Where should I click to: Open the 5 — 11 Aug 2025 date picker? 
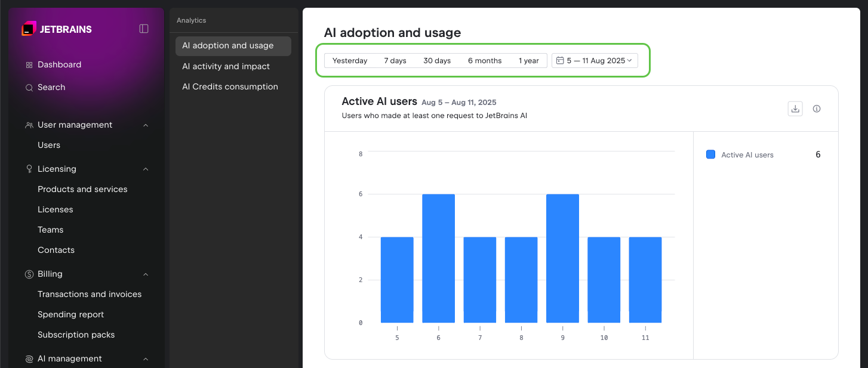tap(595, 61)
